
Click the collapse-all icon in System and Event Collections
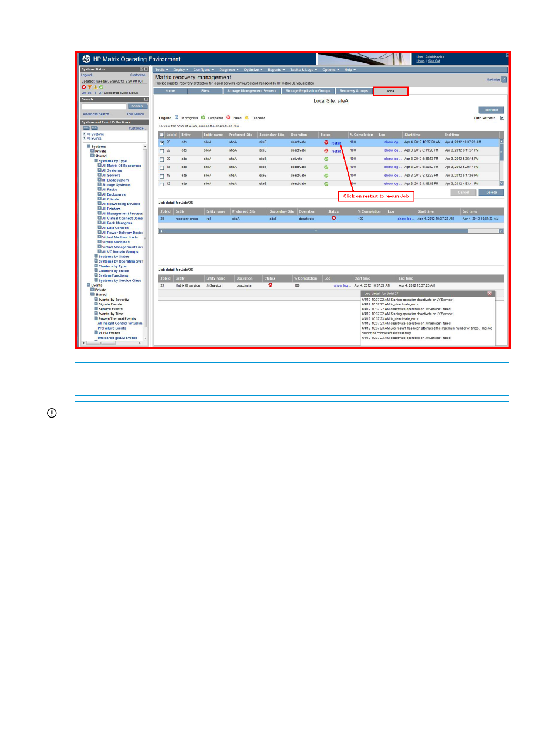(x=94, y=128)
